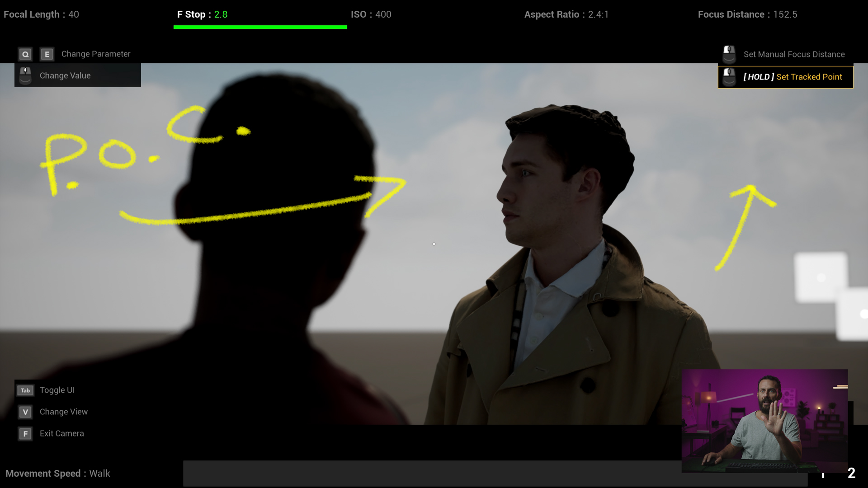This screenshot has width=868, height=488.
Task: Click mouse icon beside Set Manual Focus Distance
Action: tap(729, 54)
